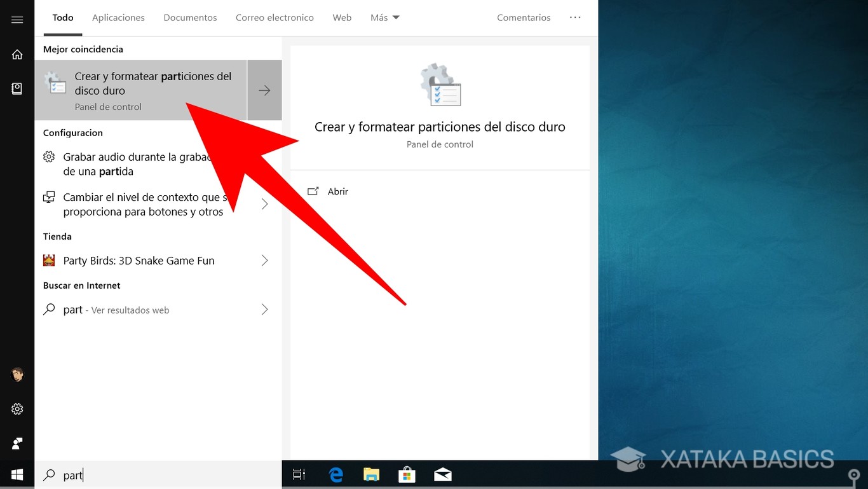Open the Más dropdown menu
868x489 pixels.
point(384,17)
